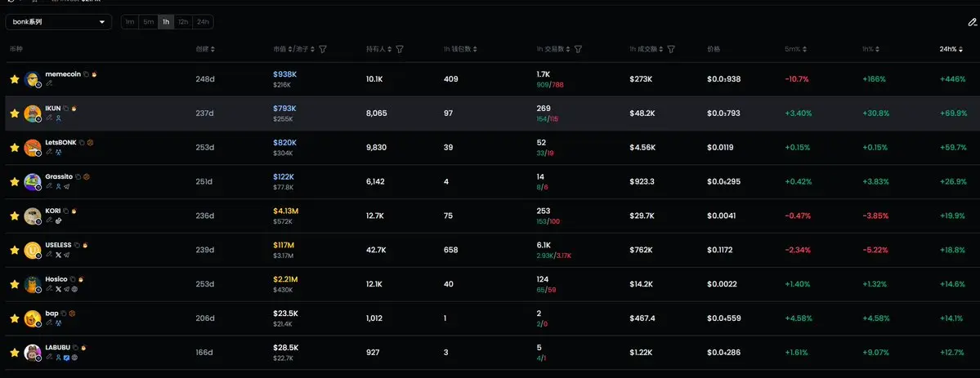Open the bonk系列 category dropdown
Image resolution: width=980 pixels, height=378 pixels.
pos(59,22)
